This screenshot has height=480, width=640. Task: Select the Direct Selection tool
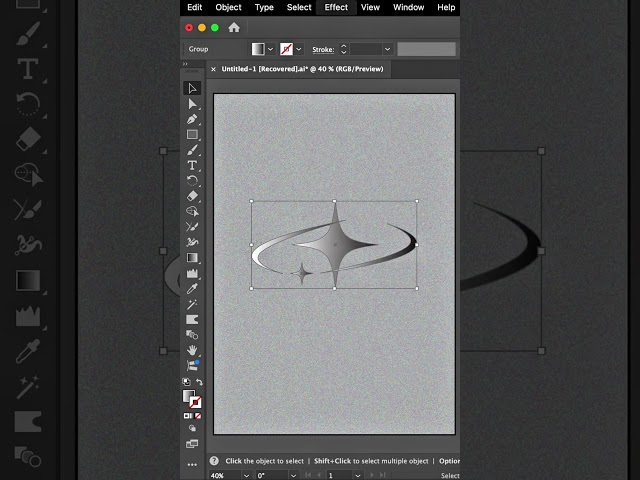click(192, 104)
